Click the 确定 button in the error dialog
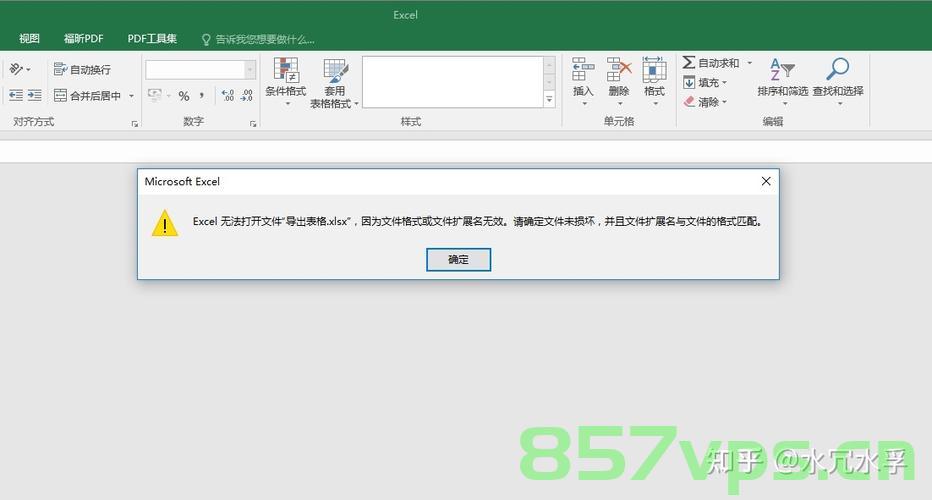 (x=458, y=260)
